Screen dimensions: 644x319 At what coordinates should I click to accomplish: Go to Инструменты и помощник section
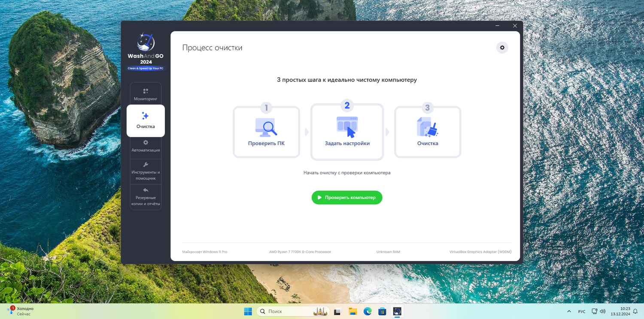(146, 172)
